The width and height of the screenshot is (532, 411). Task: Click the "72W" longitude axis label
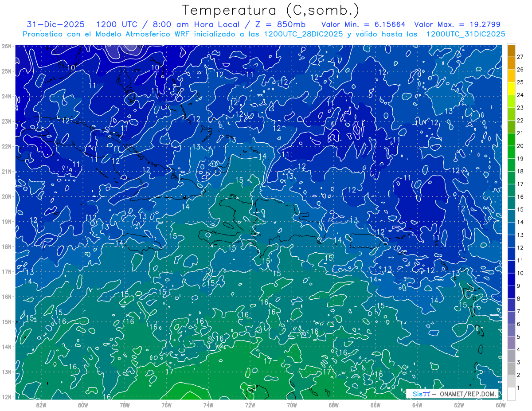(250, 405)
